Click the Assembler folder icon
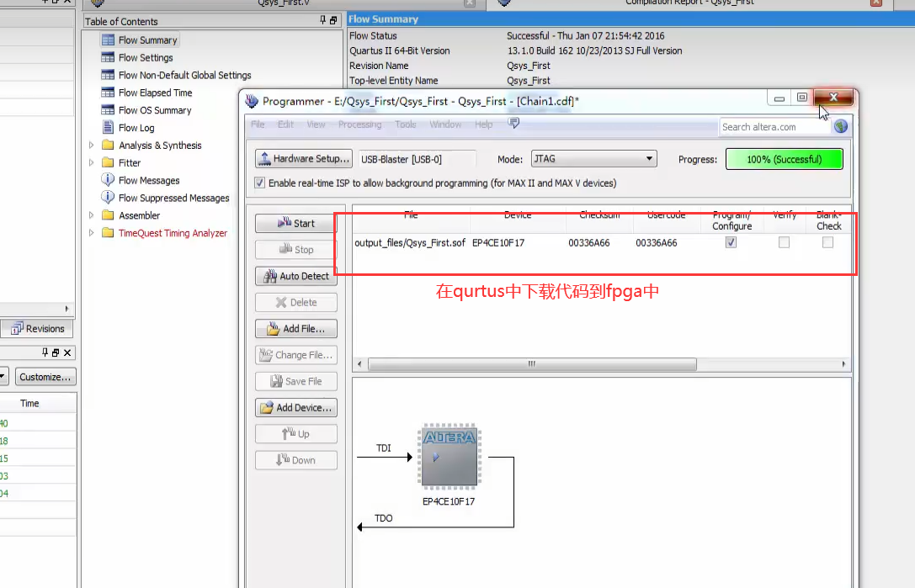This screenshot has width=915, height=588. click(108, 215)
